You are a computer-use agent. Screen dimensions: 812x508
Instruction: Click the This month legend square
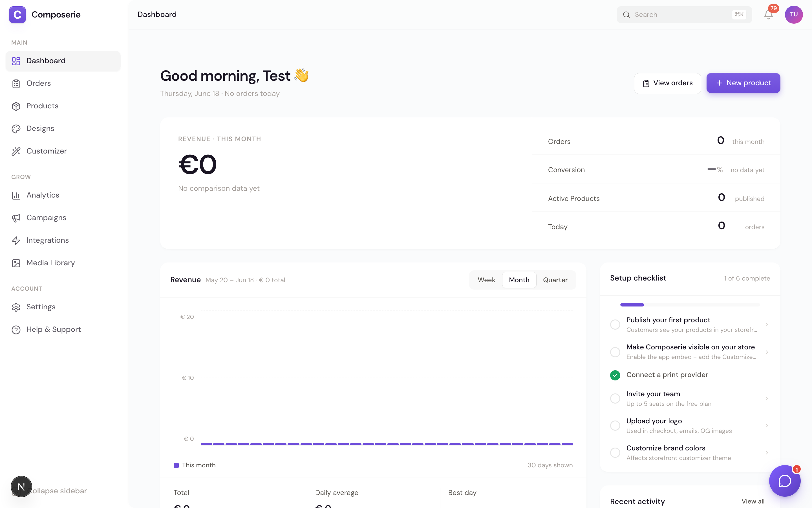(176, 465)
